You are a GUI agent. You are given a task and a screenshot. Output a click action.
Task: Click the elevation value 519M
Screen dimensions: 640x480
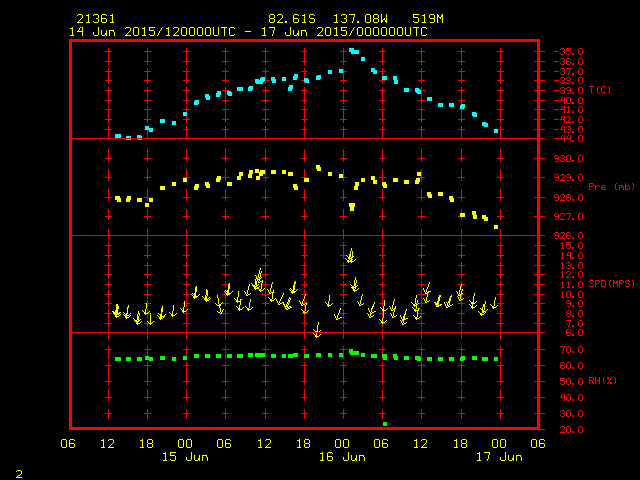428,19
